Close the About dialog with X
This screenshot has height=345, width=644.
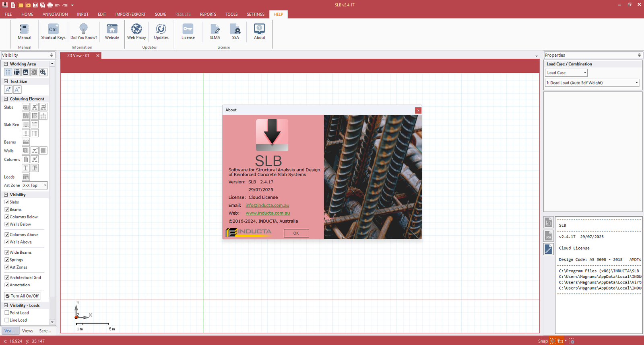point(418,110)
